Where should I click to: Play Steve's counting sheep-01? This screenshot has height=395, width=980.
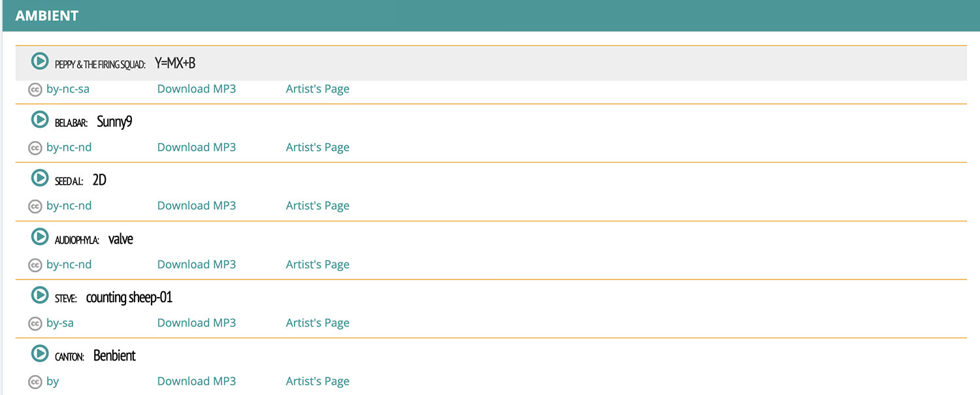tap(40, 295)
